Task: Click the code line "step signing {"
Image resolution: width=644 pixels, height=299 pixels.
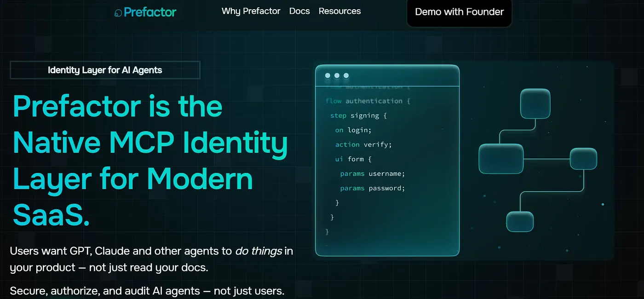Action: pos(358,115)
